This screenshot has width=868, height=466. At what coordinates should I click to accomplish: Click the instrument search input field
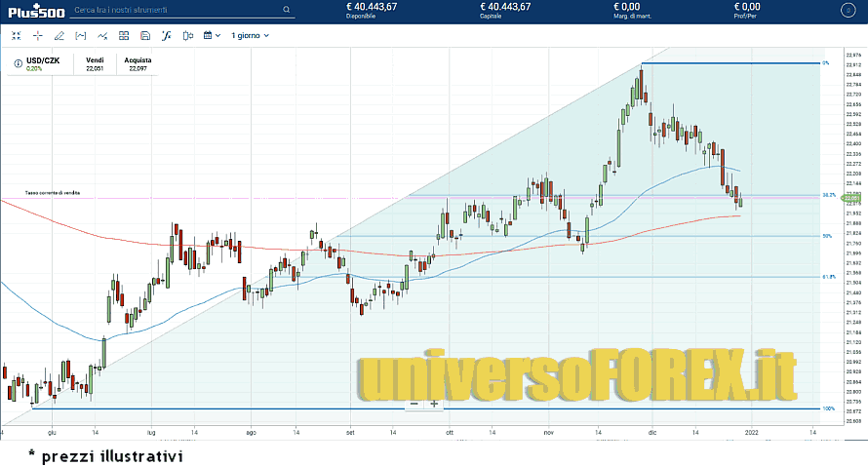[x=176, y=10]
